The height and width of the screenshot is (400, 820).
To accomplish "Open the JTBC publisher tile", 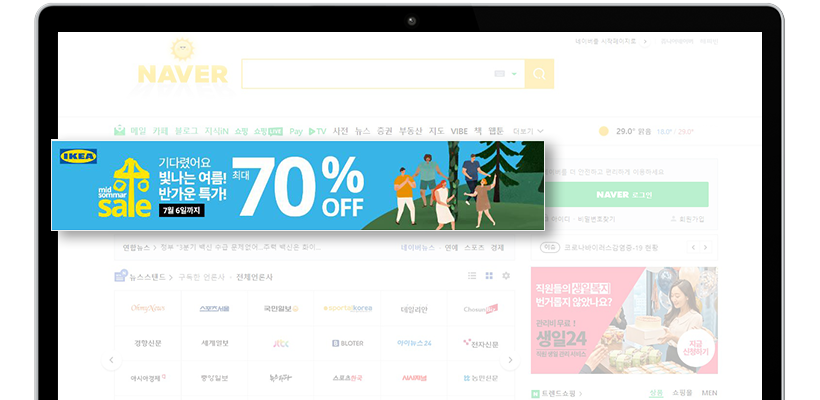I will 281,344.
